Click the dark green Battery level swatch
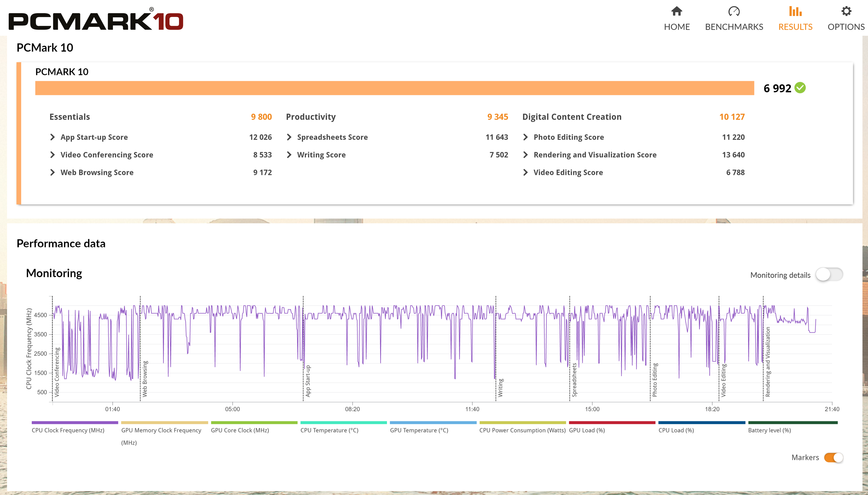This screenshot has height=495, width=868. (x=793, y=423)
